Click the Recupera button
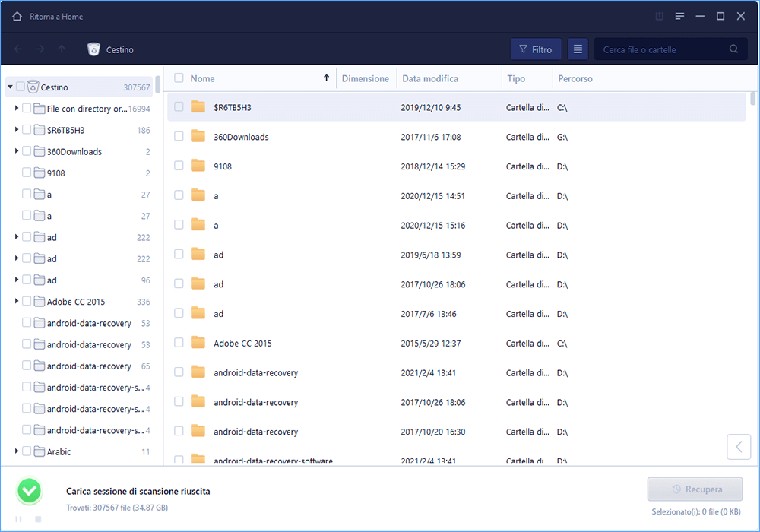760x532 pixels. pyautogui.click(x=695, y=489)
